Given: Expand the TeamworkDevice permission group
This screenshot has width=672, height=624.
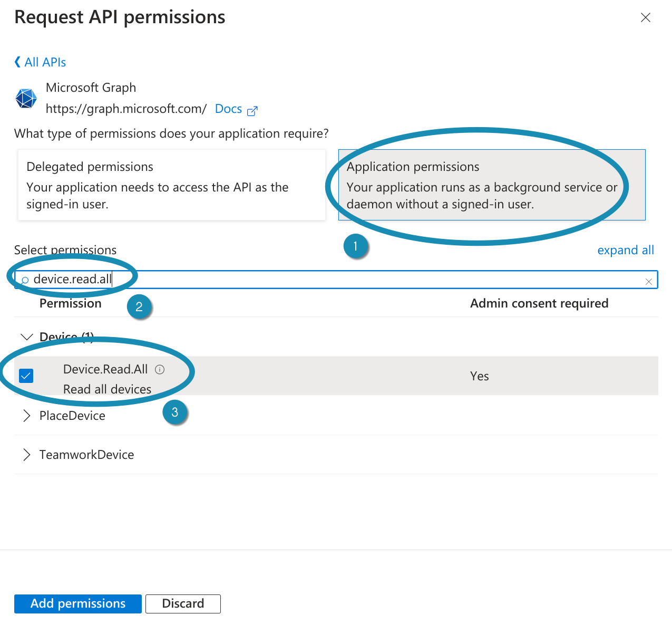Looking at the screenshot, I should [26, 455].
